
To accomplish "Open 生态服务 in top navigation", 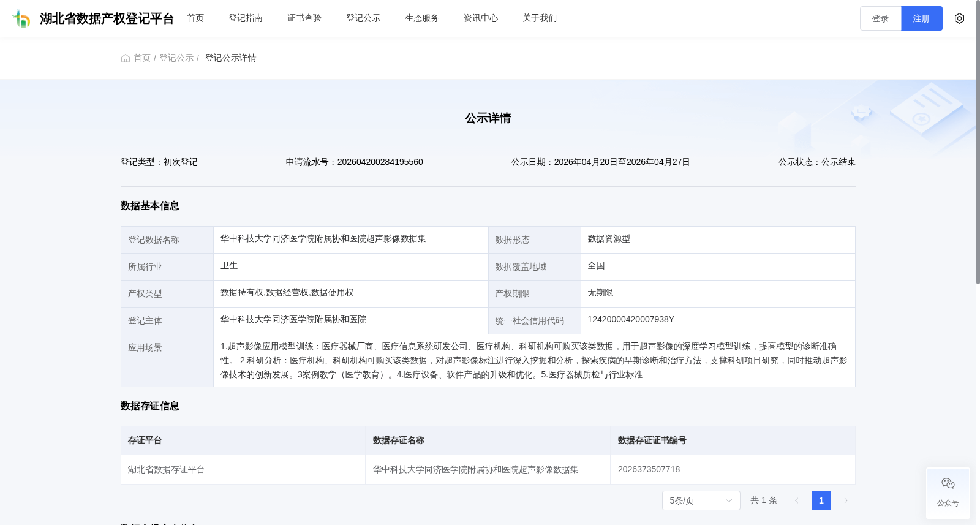I will click(x=422, y=18).
